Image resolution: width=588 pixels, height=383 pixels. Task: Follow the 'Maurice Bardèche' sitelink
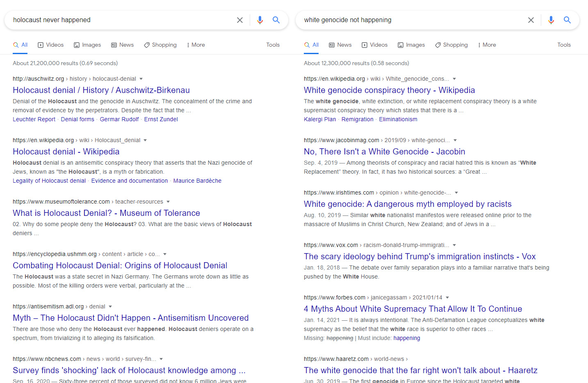pos(197,181)
